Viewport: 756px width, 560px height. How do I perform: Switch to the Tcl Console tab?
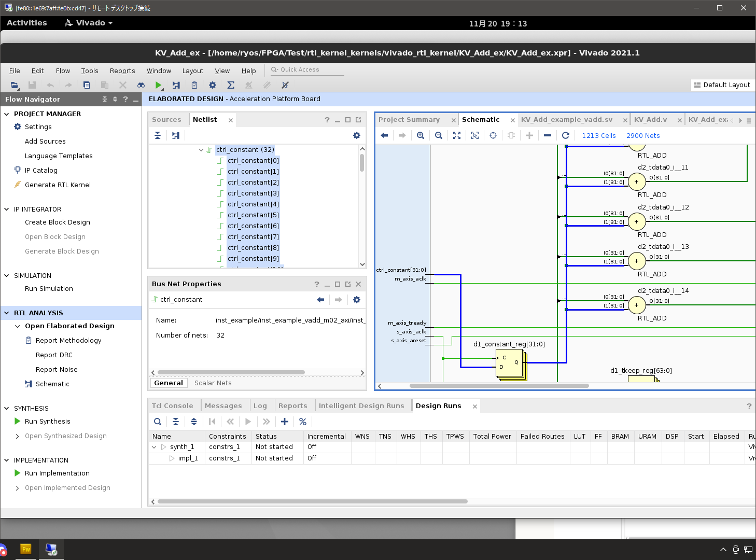[172, 406]
